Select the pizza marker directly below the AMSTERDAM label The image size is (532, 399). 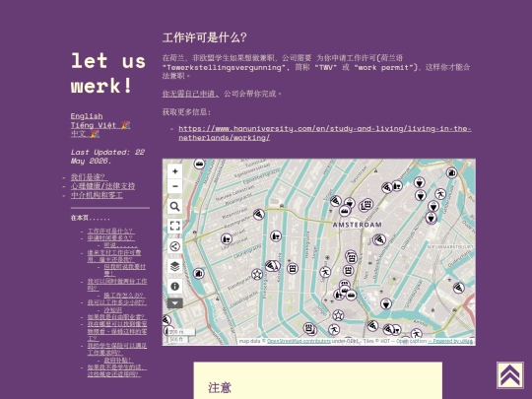tap(379, 239)
